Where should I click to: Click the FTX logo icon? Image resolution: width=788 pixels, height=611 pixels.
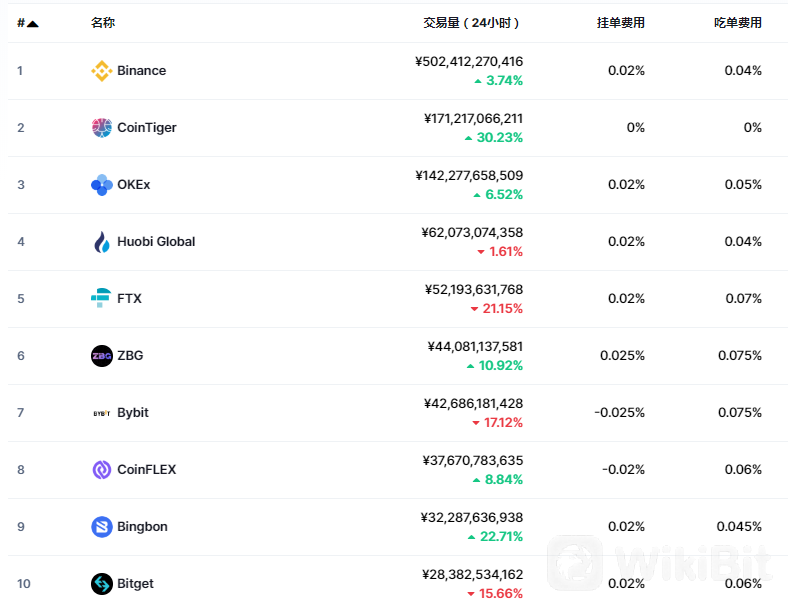point(101,299)
